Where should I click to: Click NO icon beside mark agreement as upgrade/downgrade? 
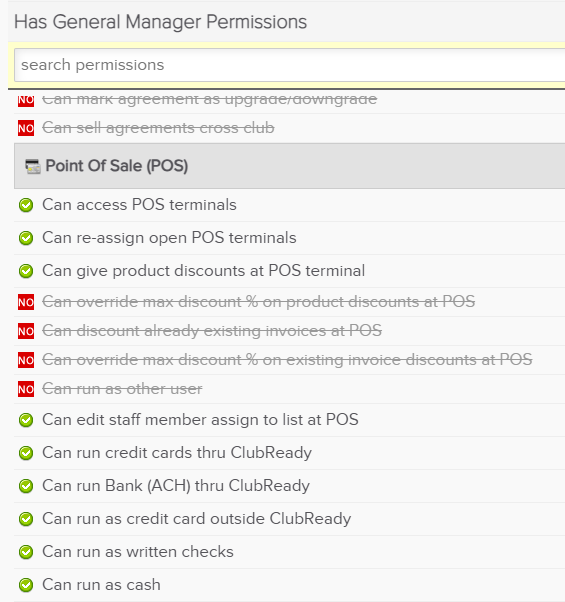click(26, 99)
